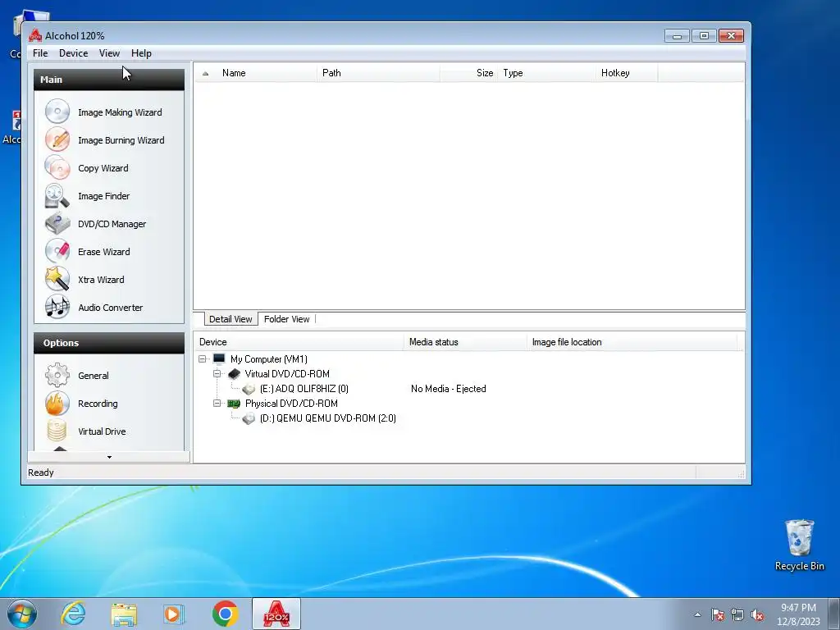
Task: Collapse the Physical DVD/CD-ROM tree node
Action: tap(217, 404)
